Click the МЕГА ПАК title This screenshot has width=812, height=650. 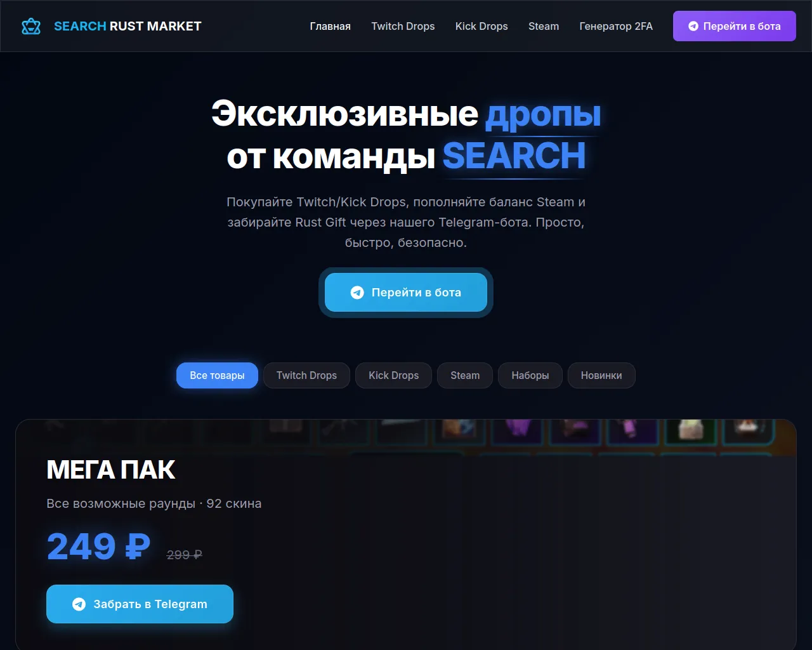[x=111, y=470]
